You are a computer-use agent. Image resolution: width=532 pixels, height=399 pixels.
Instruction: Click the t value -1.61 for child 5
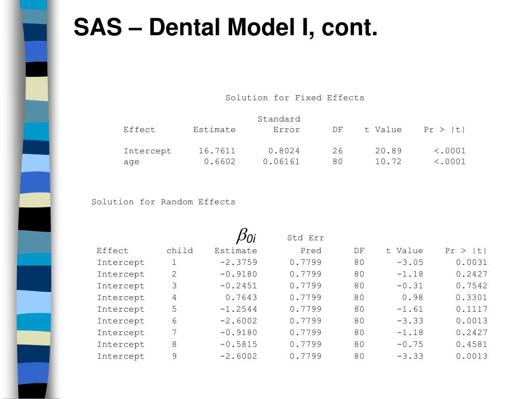click(410, 309)
